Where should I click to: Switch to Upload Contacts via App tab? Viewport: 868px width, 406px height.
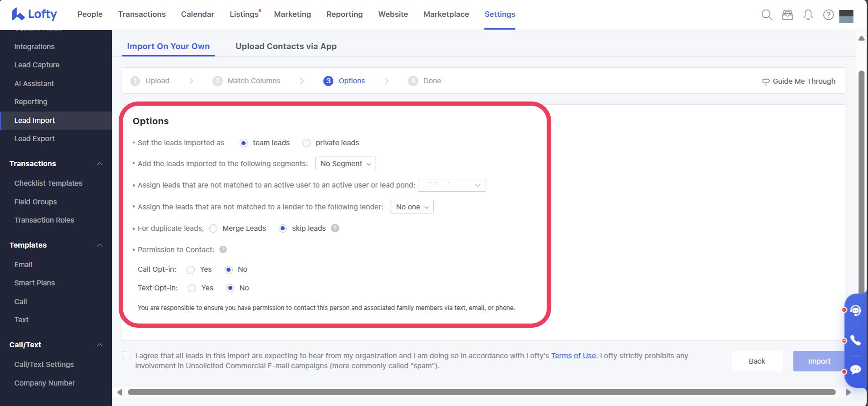286,46
